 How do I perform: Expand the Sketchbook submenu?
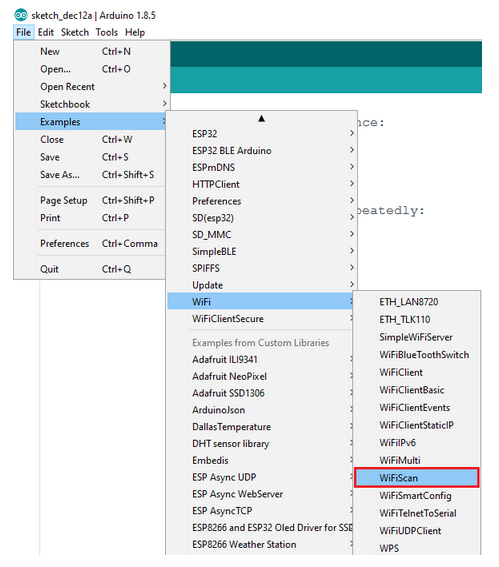pos(90,105)
